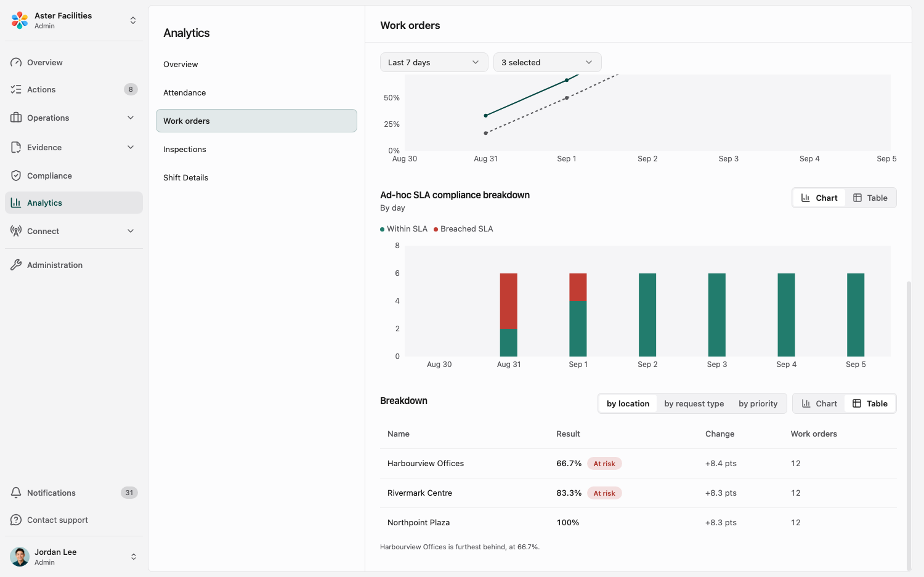The image size is (924, 577).
Task: Click the Sep 2 green SLA bar
Action: [x=647, y=315]
